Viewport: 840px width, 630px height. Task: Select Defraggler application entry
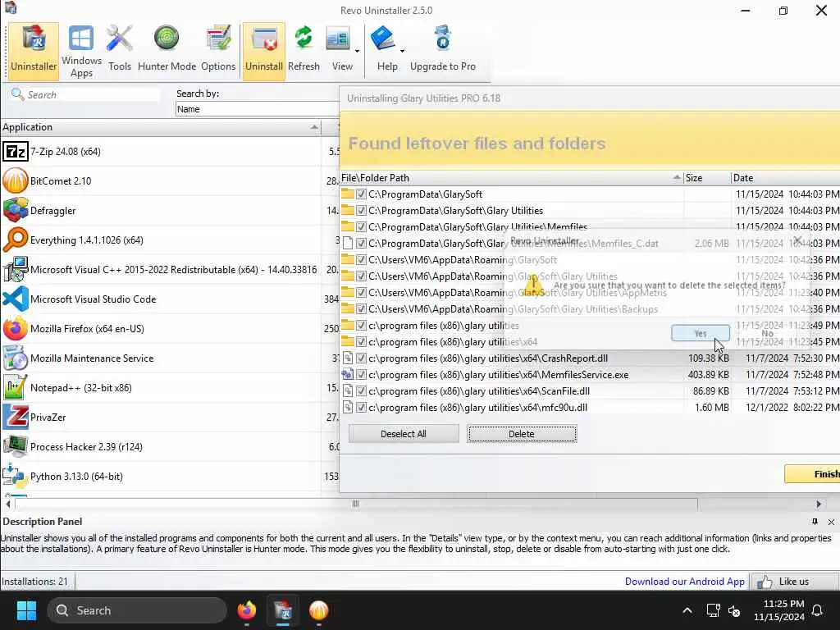click(x=161, y=211)
